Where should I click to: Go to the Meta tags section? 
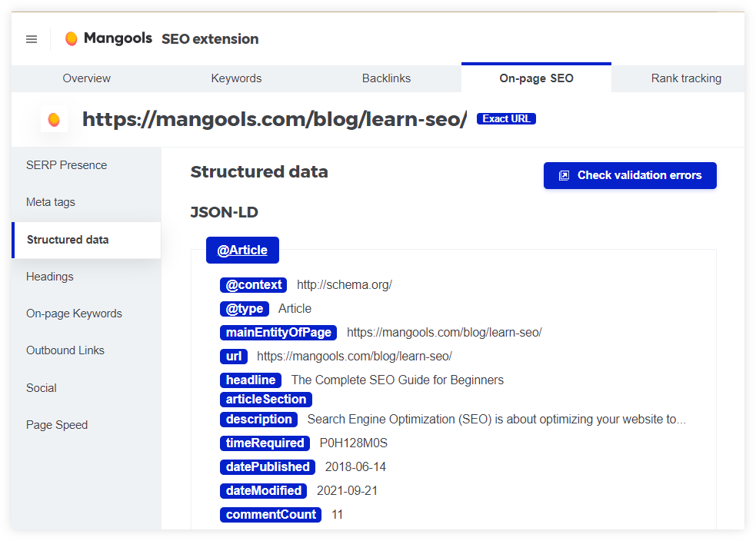50,201
